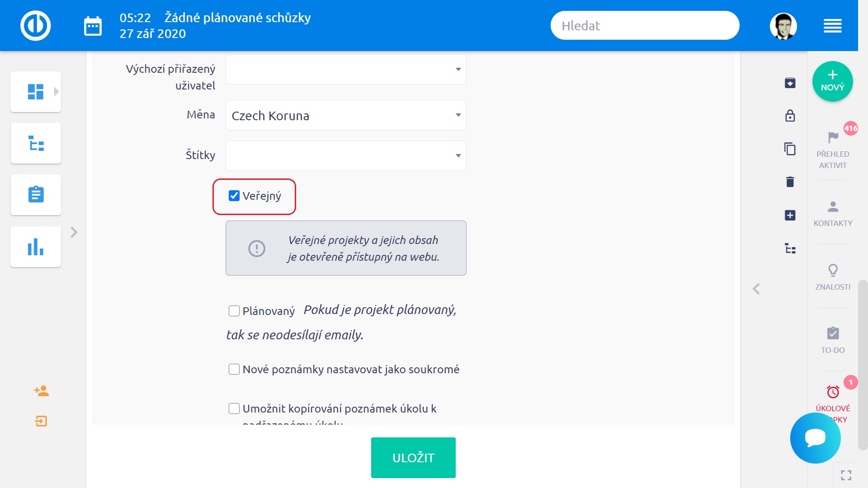Viewport: 868px width, 488px height.
Task: Open the tasks clipboard icon in sidebar
Action: click(36, 195)
